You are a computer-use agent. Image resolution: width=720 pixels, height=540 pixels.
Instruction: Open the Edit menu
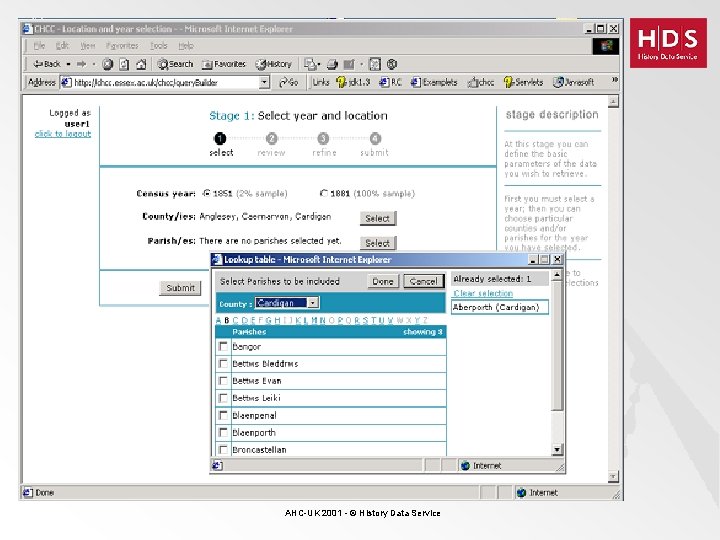coord(62,46)
